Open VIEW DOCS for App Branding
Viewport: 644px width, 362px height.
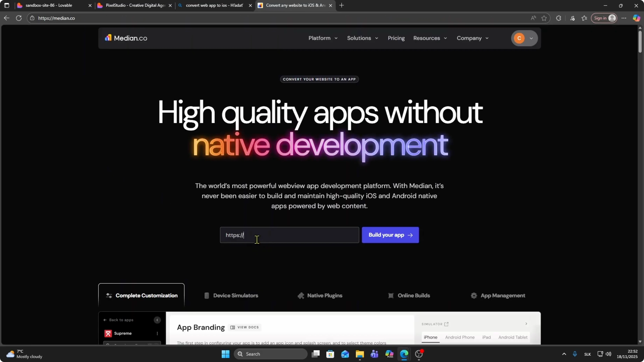(x=244, y=327)
